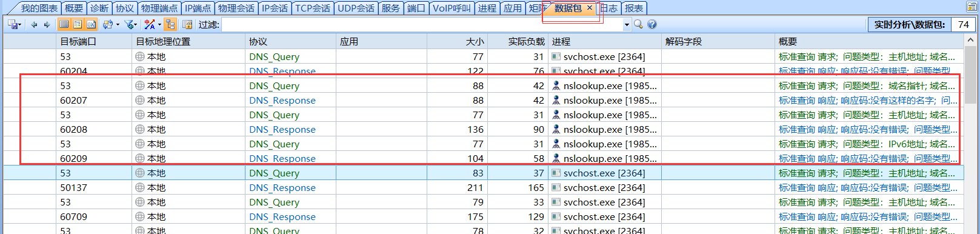Select the 进程 tab
This screenshot has width=980, height=234.
pyautogui.click(x=487, y=8)
